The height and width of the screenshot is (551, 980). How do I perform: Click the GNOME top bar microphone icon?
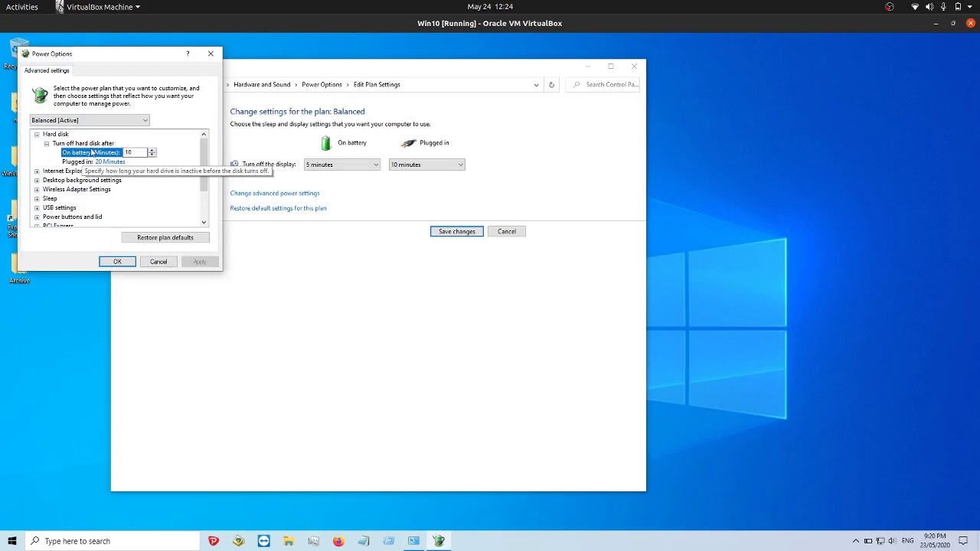click(944, 7)
